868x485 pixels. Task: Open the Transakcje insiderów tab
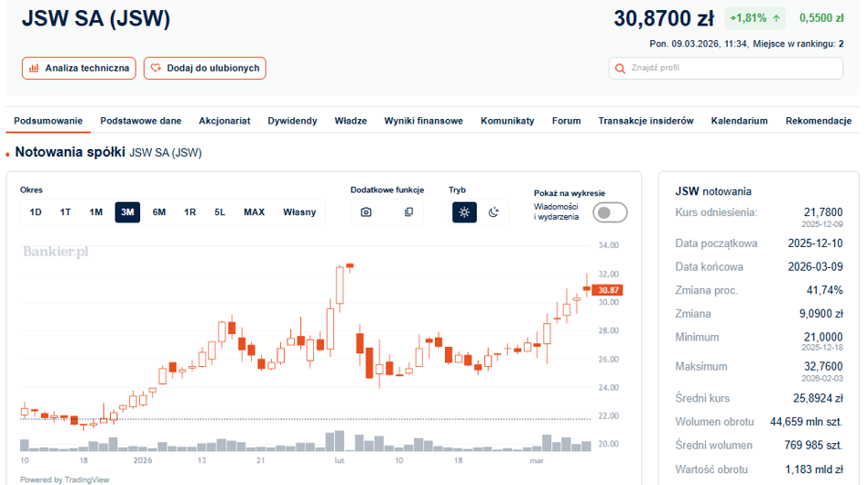[x=646, y=121]
